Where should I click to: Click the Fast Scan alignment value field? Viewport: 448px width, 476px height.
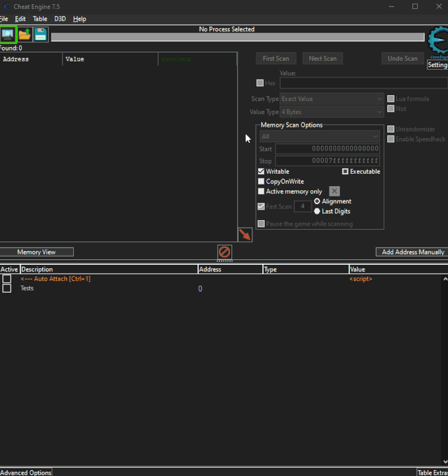tap(303, 206)
